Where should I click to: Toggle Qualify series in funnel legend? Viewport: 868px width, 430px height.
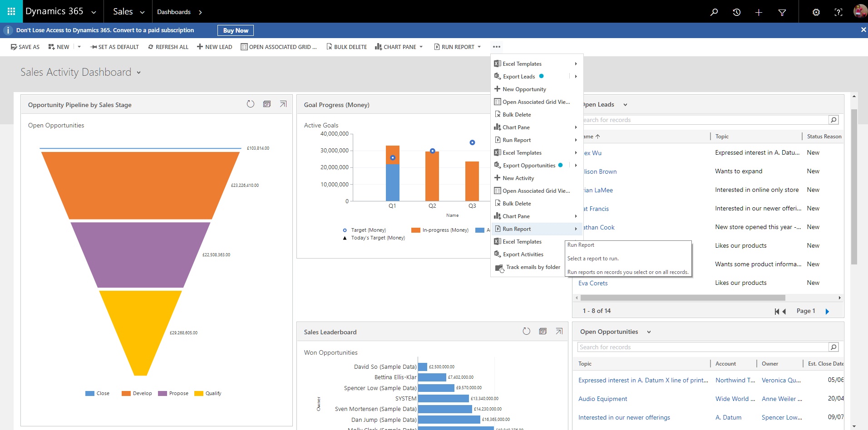[x=208, y=393]
